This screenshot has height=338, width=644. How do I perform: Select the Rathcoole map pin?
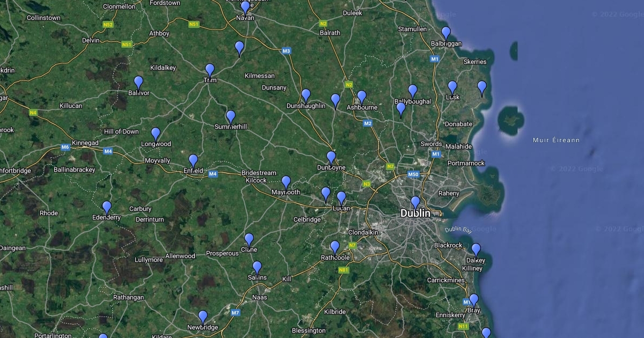point(335,248)
